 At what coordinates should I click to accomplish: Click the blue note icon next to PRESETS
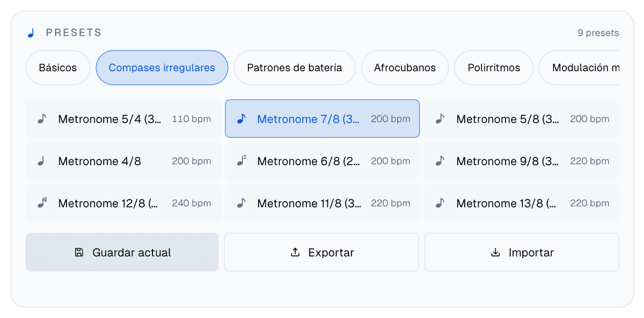[31, 33]
